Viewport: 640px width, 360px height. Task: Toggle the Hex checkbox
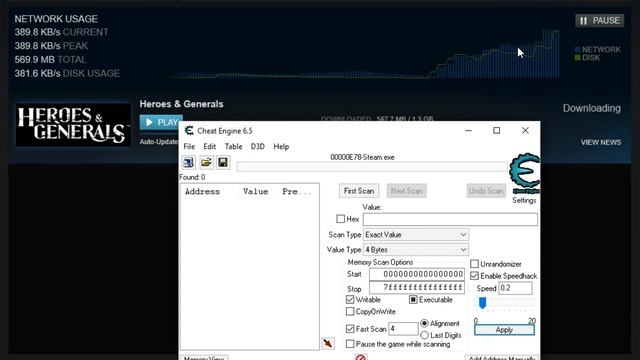[x=340, y=219]
